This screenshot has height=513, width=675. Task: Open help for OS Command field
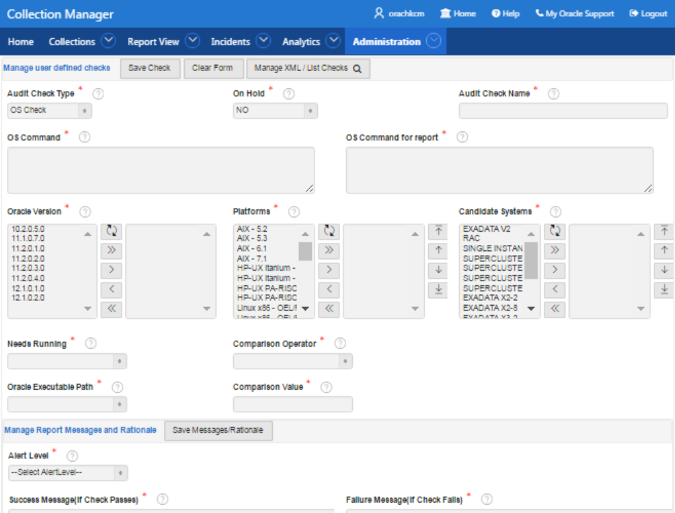(x=84, y=137)
